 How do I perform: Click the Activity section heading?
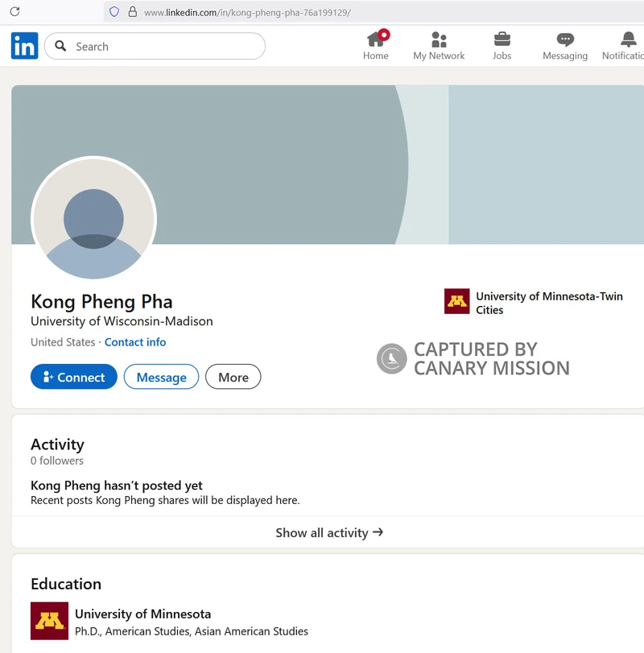57,444
